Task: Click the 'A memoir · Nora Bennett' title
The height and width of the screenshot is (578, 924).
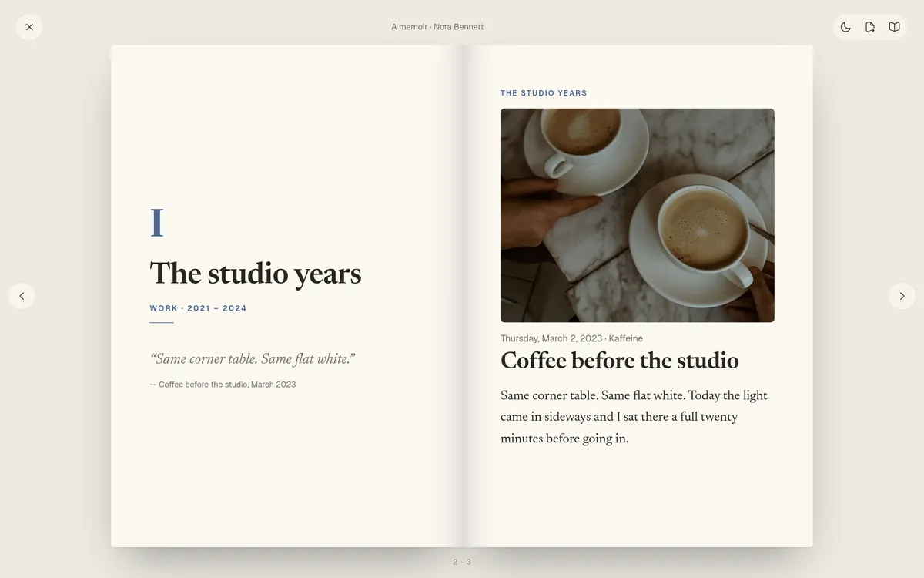Action: pos(437,27)
